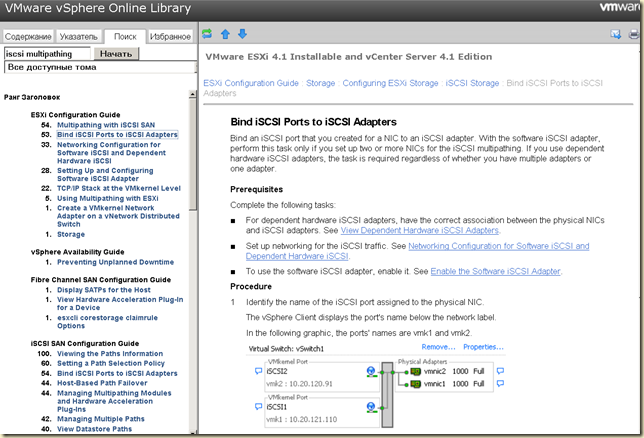Open View Datastore Paths result
Viewport: 644px width, 438px height.
pyautogui.click(x=94, y=429)
